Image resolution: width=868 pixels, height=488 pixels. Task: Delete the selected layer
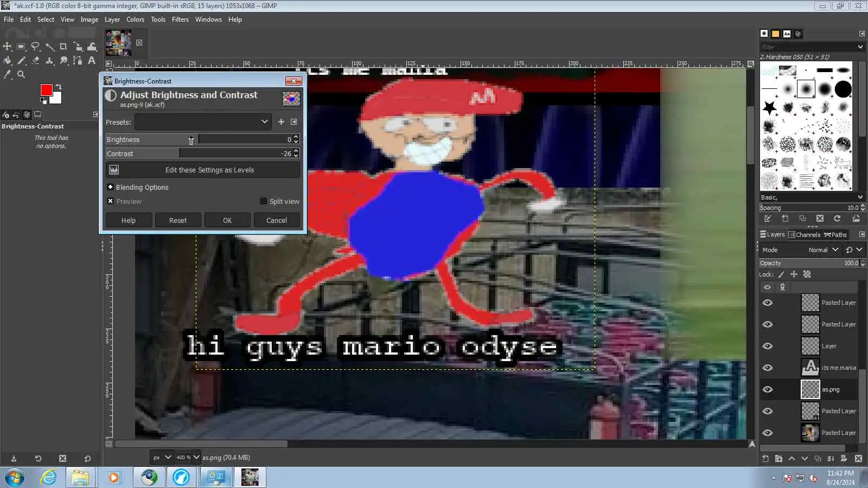(x=858, y=459)
